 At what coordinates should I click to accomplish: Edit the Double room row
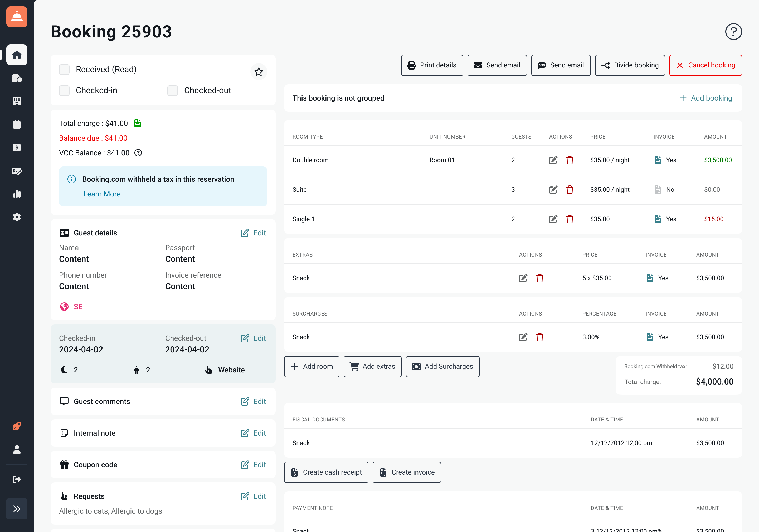pos(553,160)
